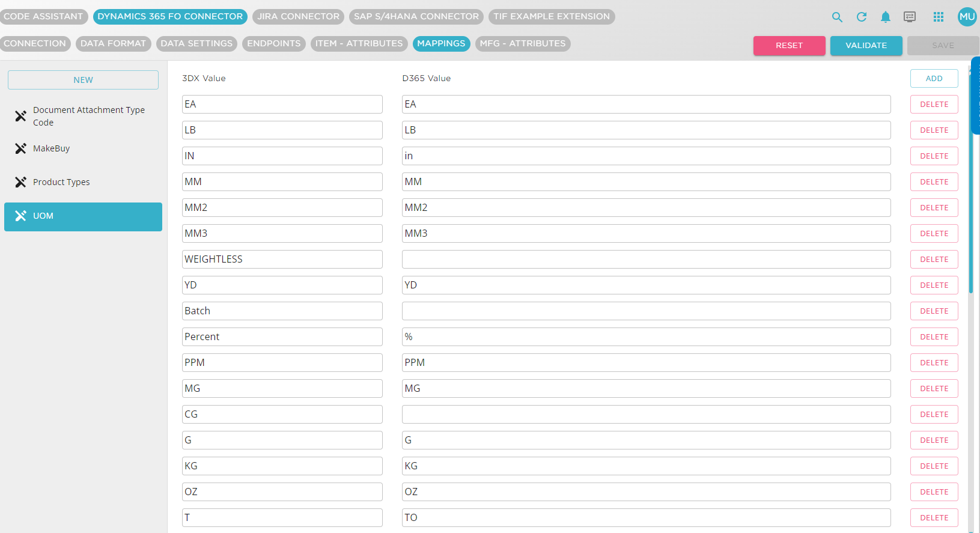
Task: Click Add to create mapping row
Action: pos(934,79)
